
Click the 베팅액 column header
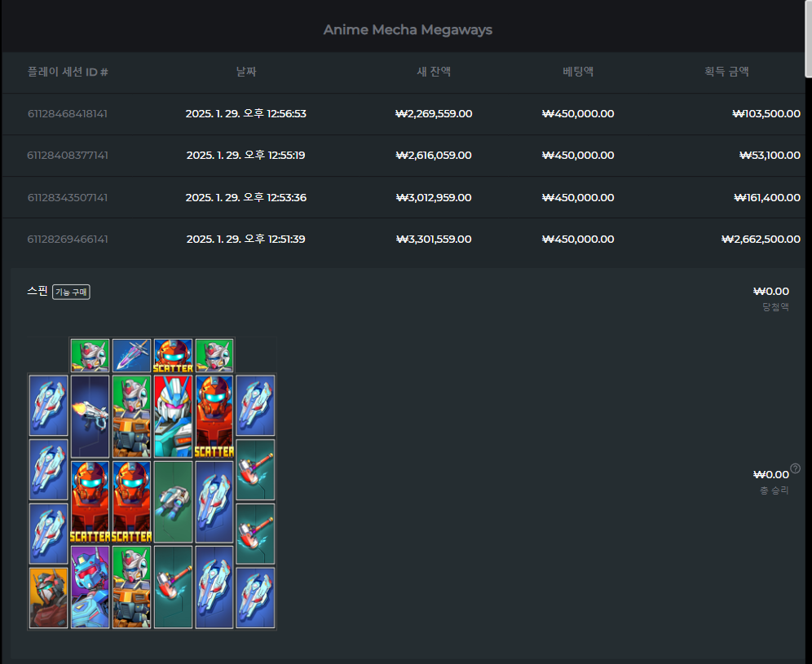(x=578, y=72)
